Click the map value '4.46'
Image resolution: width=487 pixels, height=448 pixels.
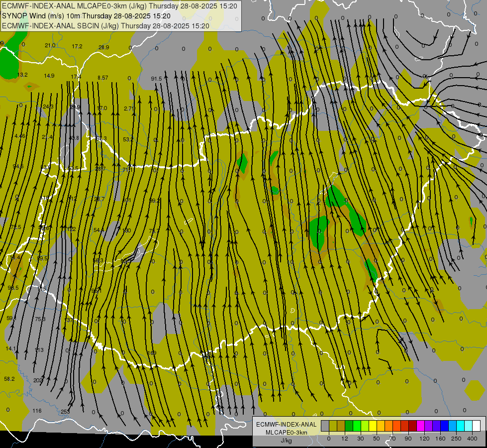pos(20,136)
